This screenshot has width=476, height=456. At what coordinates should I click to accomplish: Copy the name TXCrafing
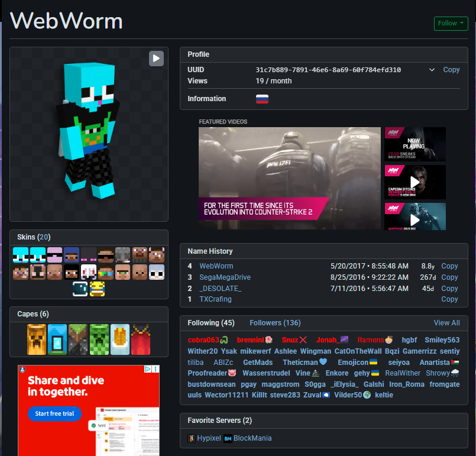449,299
